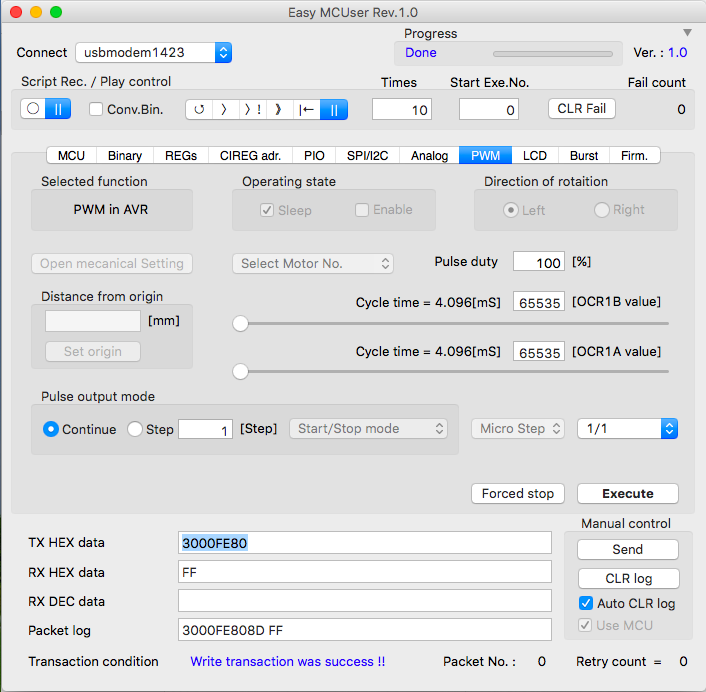Select the Continue pulse output mode

(x=51, y=429)
